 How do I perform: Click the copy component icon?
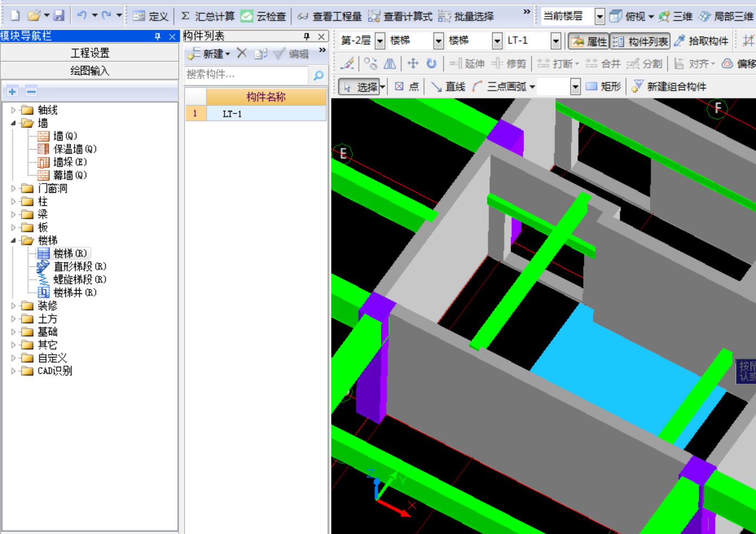(x=261, y=54)
